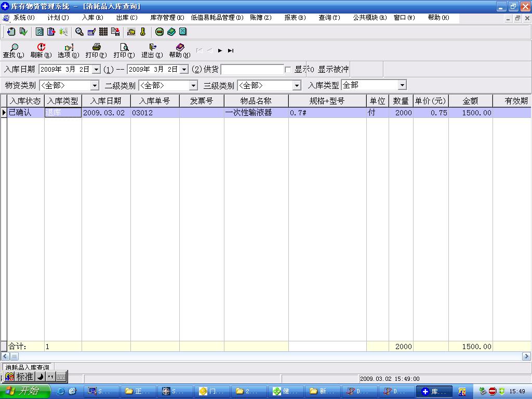Viewport: 532px width, 399px height.
Task: Go to the last record arrow
Action: pos(231,50)
